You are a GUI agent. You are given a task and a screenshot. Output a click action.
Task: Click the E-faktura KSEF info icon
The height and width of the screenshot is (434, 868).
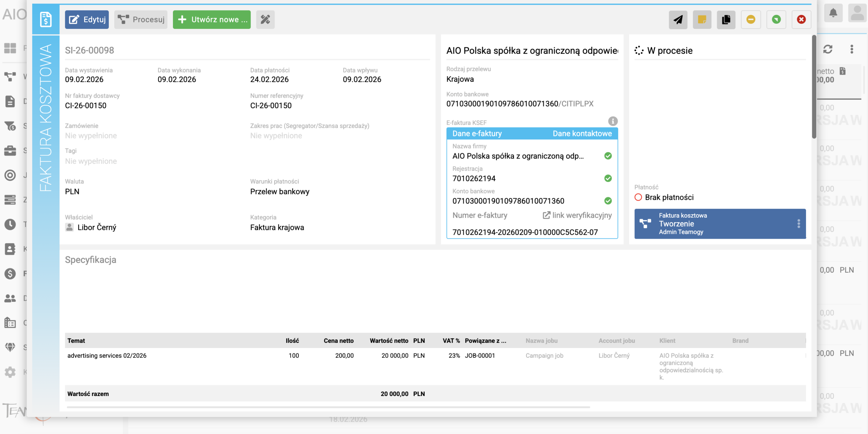click(x=613, y=121)
